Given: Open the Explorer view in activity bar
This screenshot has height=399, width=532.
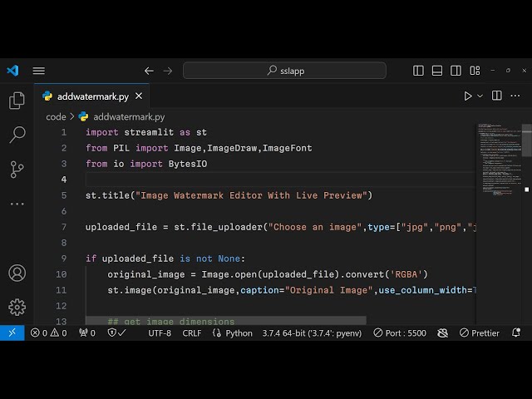Looking at the screenshot, I should click(x=17, y=101).
